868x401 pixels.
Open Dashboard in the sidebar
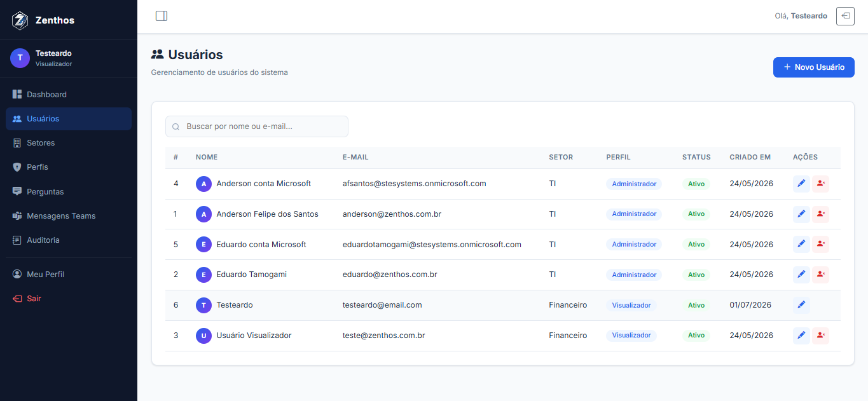(69, 95)
